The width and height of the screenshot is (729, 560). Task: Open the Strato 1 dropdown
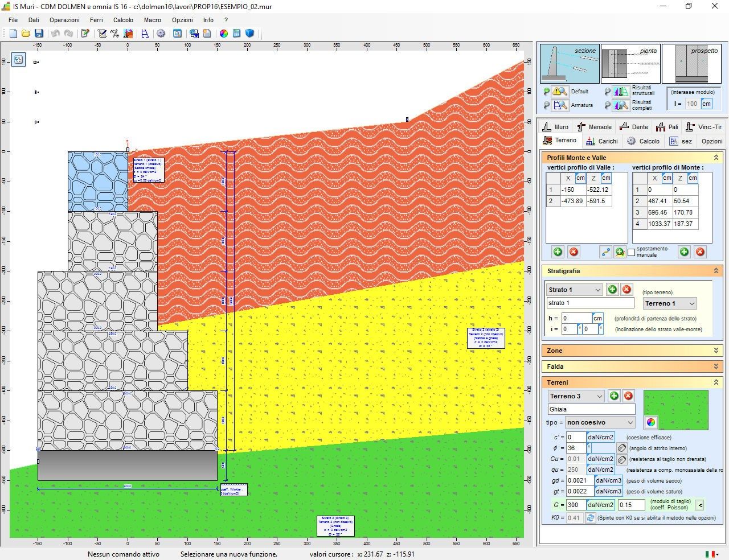pyautogui.click(x=573, y=290)
